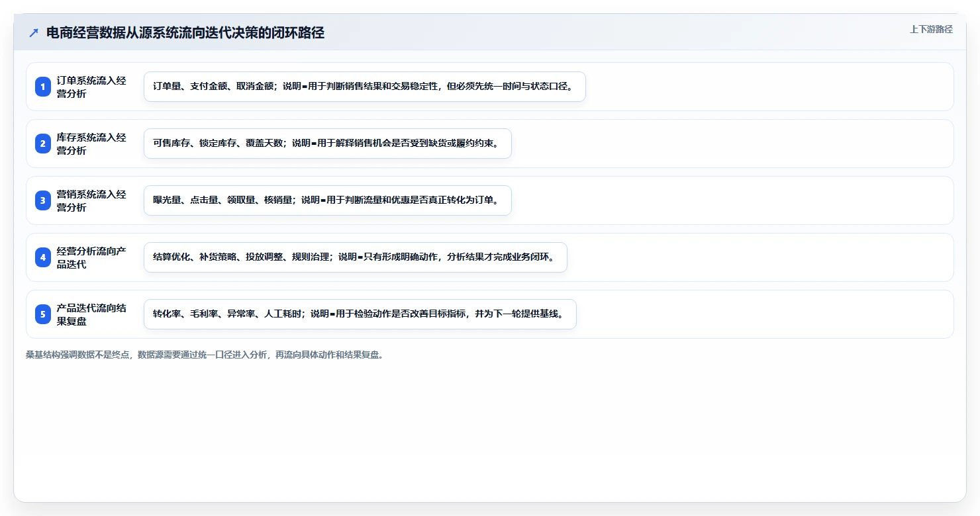Screen dimensions: 980x516
Task: Click the 上下游路径 label in header
Action: click(x=931, y=29)
